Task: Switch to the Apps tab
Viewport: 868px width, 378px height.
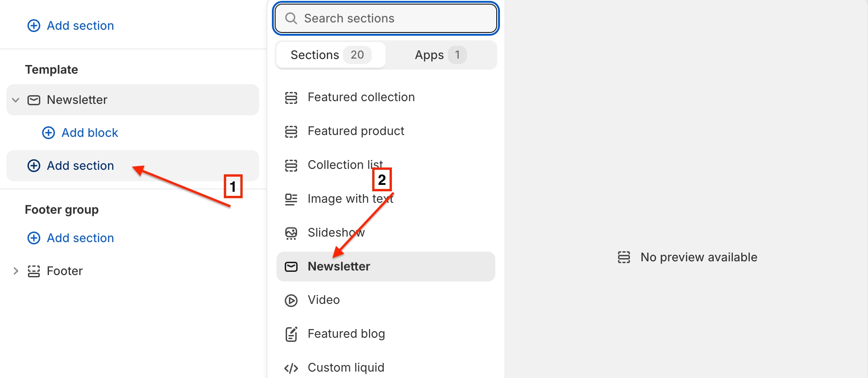Action: [x=440, y=55]
